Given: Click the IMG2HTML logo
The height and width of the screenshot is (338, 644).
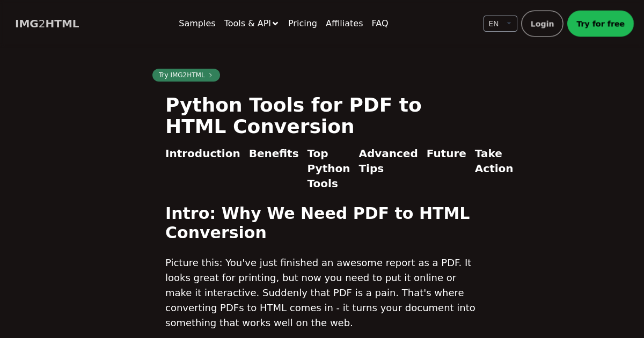Looking at the screenshot, I should [x=47, y=24].
